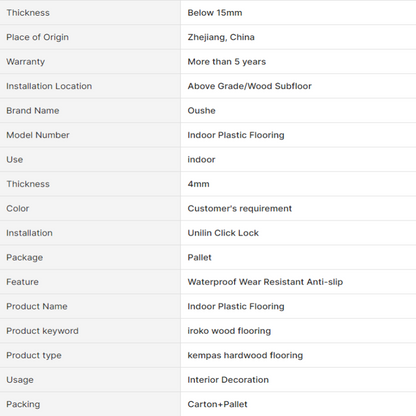Click the 'indoor' use value
The height and width of the screenshot is (416, 416).
point(201,159)
